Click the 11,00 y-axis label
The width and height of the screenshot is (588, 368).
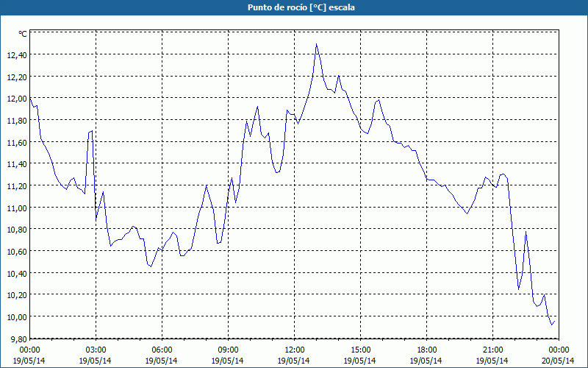(x=17, y=208)
